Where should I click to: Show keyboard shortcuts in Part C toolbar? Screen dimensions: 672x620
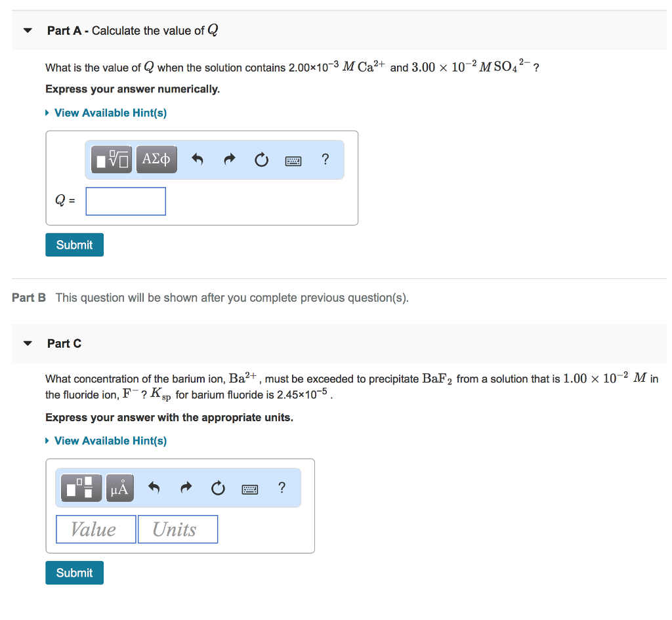(250, 488)
